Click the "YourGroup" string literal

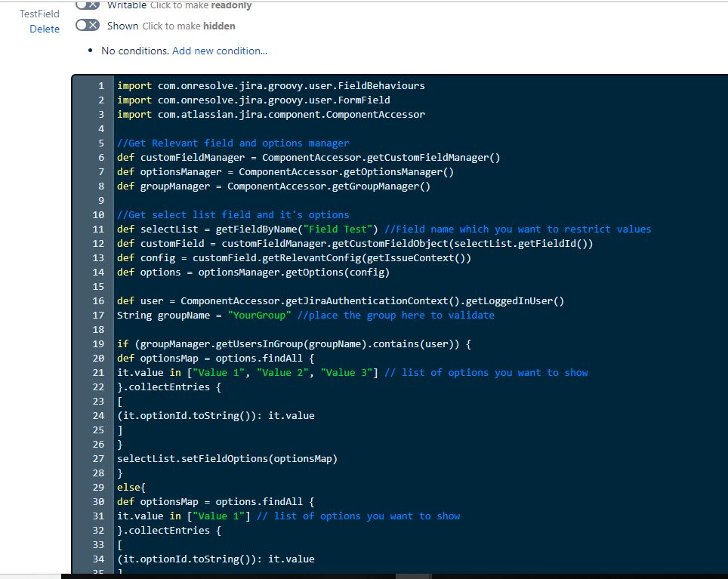coord(259,316)
